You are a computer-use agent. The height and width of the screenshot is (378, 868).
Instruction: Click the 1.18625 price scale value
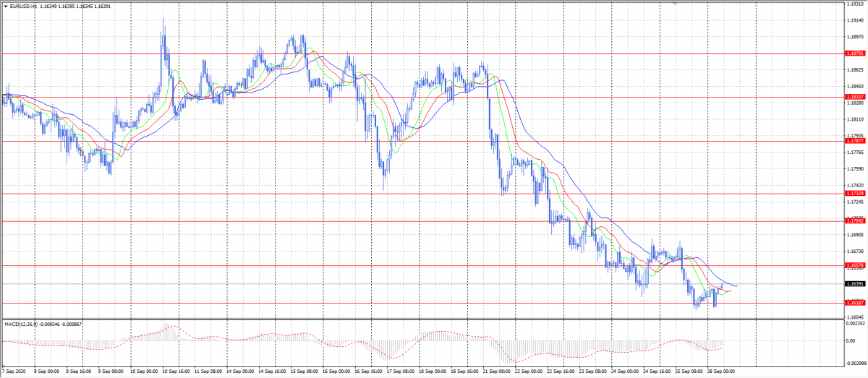[x=855, y=70]
